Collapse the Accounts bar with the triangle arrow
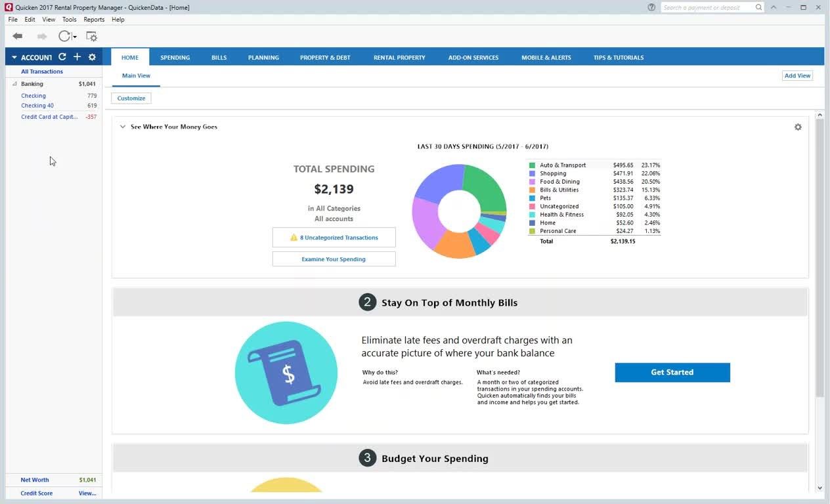Image resolution: width=830 pixels, height=504 pixels. tap(14, 58)
